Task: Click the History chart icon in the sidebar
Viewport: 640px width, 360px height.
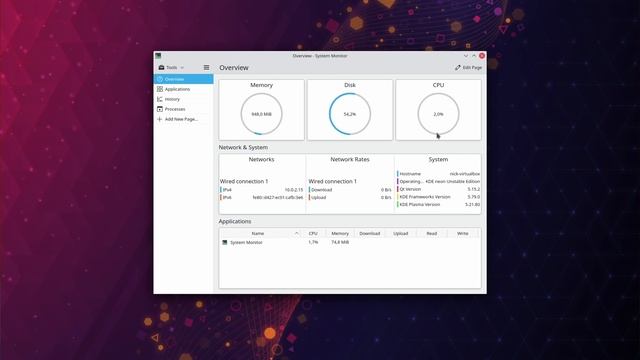Action: (x=160, y=99)
